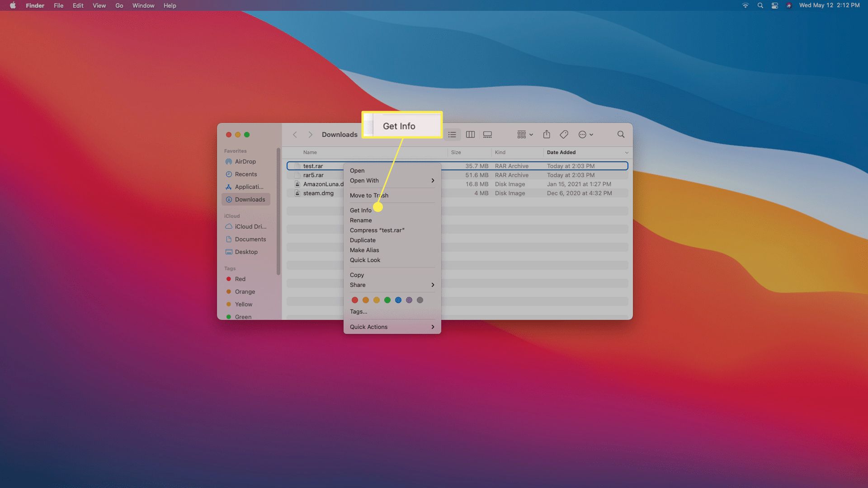Click the Tags icon in toolbar
868x488 pixels.
[x=564, y=135]
